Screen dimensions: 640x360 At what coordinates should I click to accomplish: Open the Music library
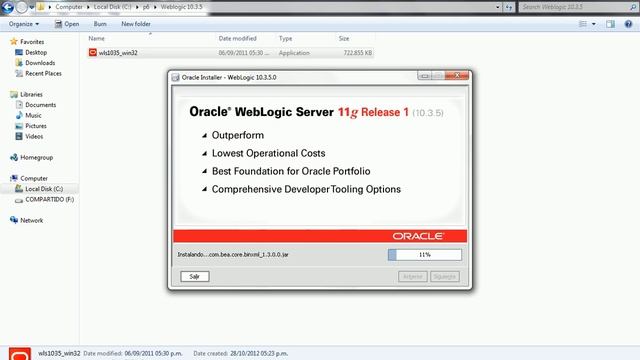click(x=33, y=116)
